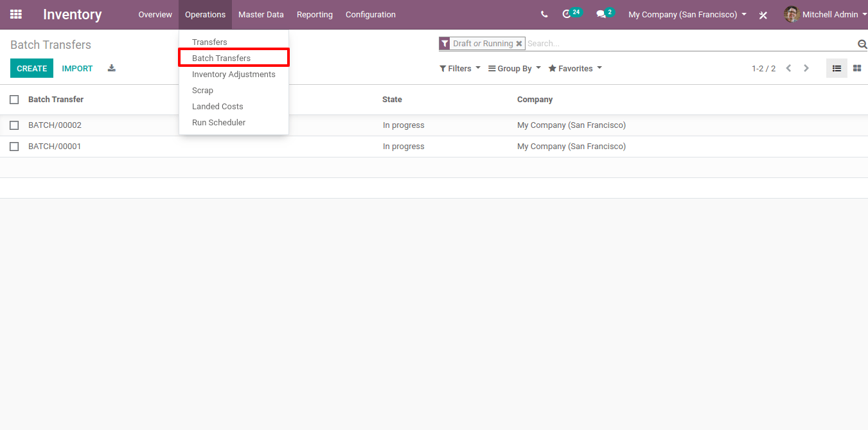Remove the Draft or Running filter tag
The height and width of the screenshot is (430, 868).
coord(519,43)
